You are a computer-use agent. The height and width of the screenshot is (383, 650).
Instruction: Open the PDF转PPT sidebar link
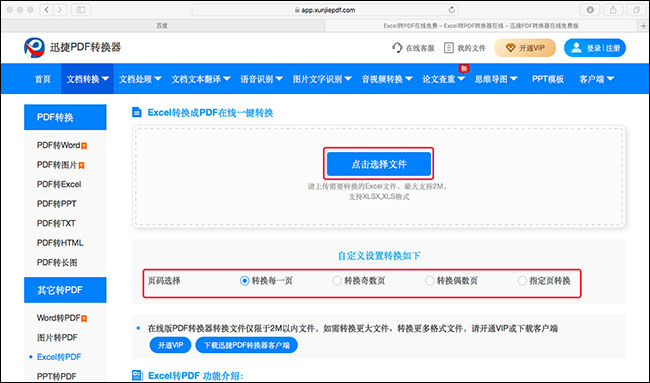click(x=57, y=204)
